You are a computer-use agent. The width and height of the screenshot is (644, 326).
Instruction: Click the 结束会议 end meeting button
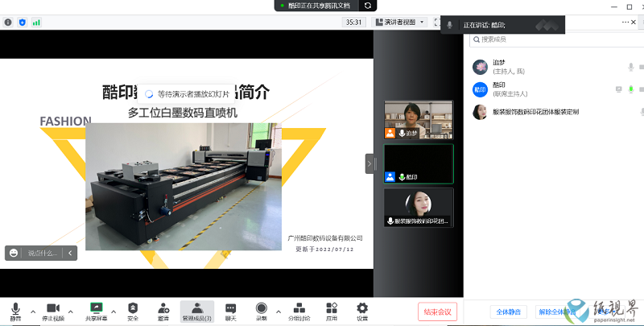point(437,312)
